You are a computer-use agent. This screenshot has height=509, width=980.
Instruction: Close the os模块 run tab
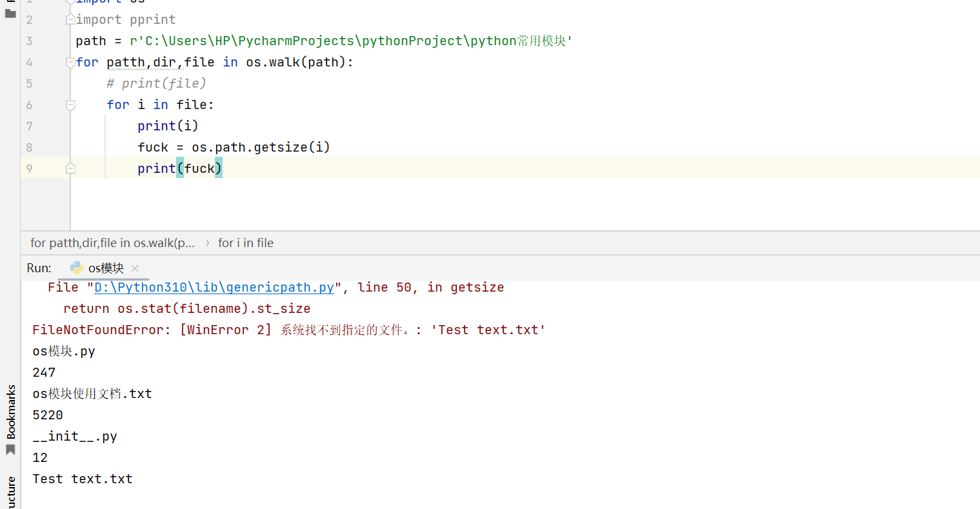pyautogui.click(x=135, y=268)
